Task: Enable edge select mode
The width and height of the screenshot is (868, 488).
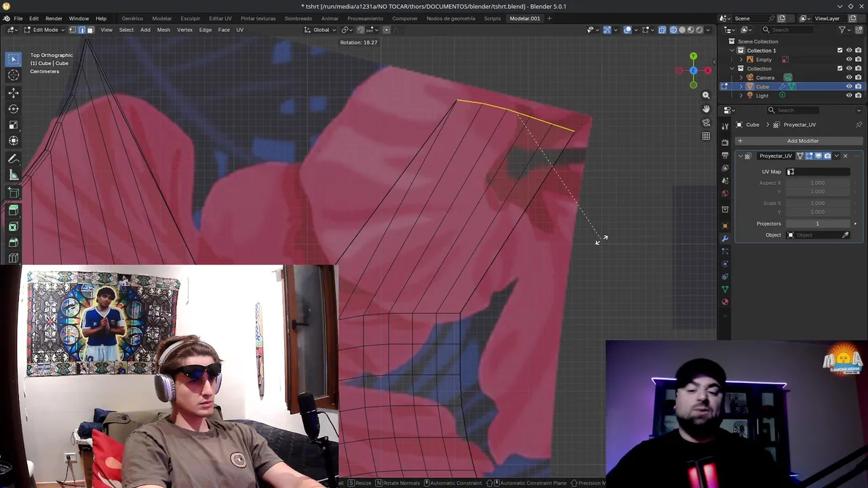Action: [x=81, y=30]
